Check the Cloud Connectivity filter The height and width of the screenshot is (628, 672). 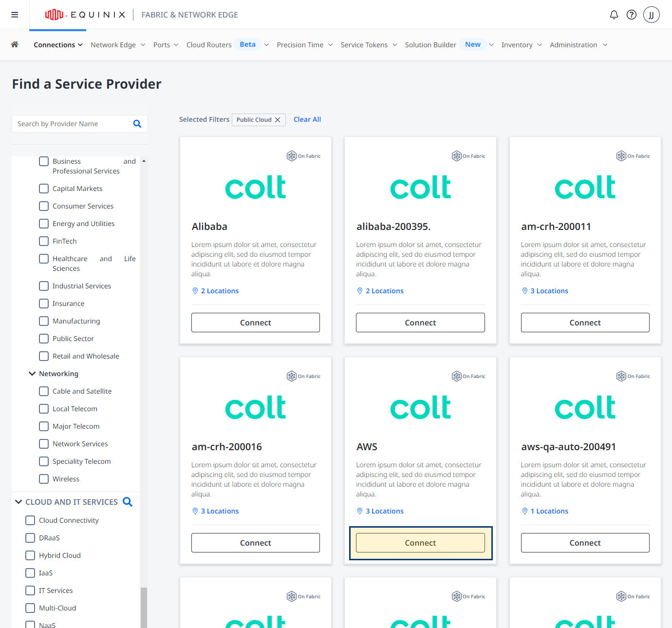(x=30, y=520)
